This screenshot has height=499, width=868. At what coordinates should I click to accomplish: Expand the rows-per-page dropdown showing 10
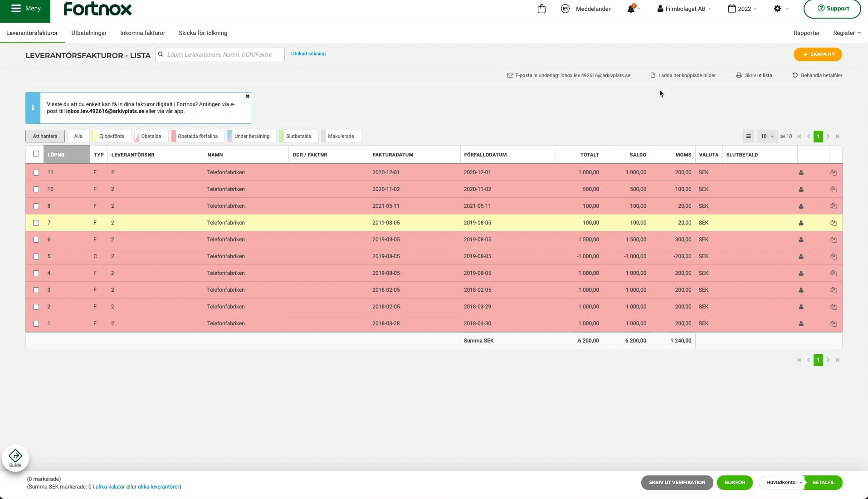pos(767,136)
